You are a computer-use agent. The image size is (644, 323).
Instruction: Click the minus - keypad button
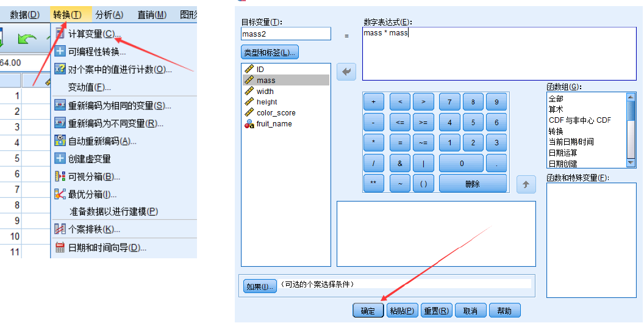[x=374, y=122]
